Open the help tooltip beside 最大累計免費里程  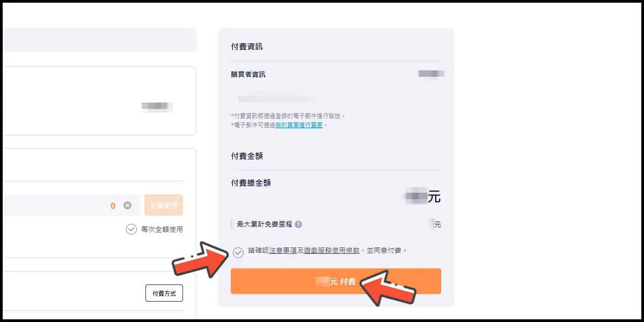tap(298, 224)
